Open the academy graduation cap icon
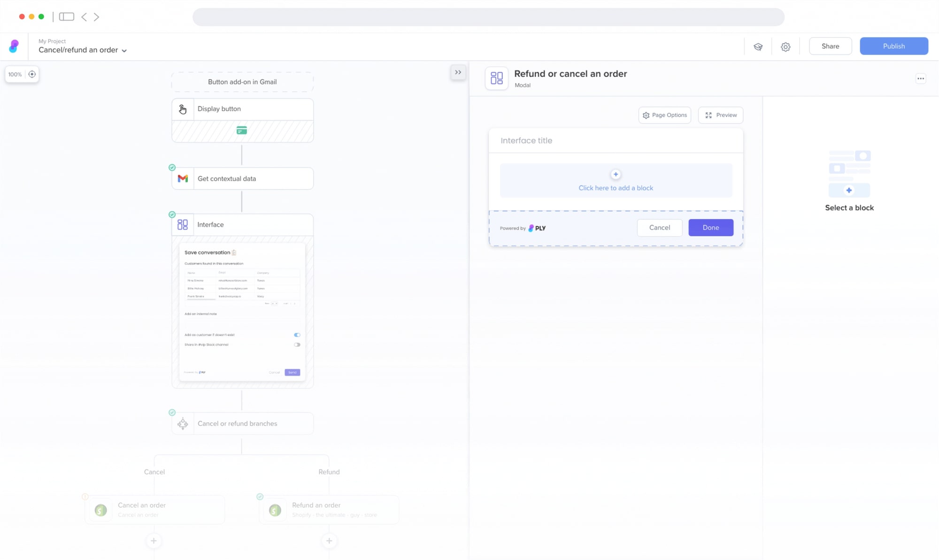Screen dimensions: 939x560 pyautogui.click(x=758, y=46)
